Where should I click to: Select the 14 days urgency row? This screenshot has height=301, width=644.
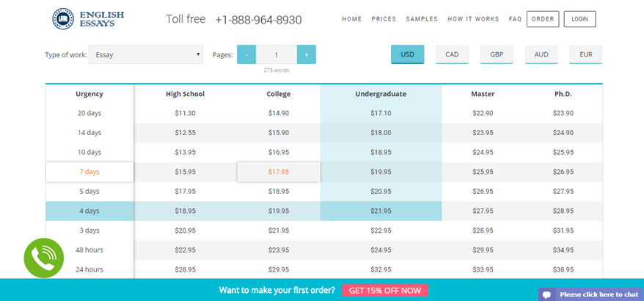(89, 133)
